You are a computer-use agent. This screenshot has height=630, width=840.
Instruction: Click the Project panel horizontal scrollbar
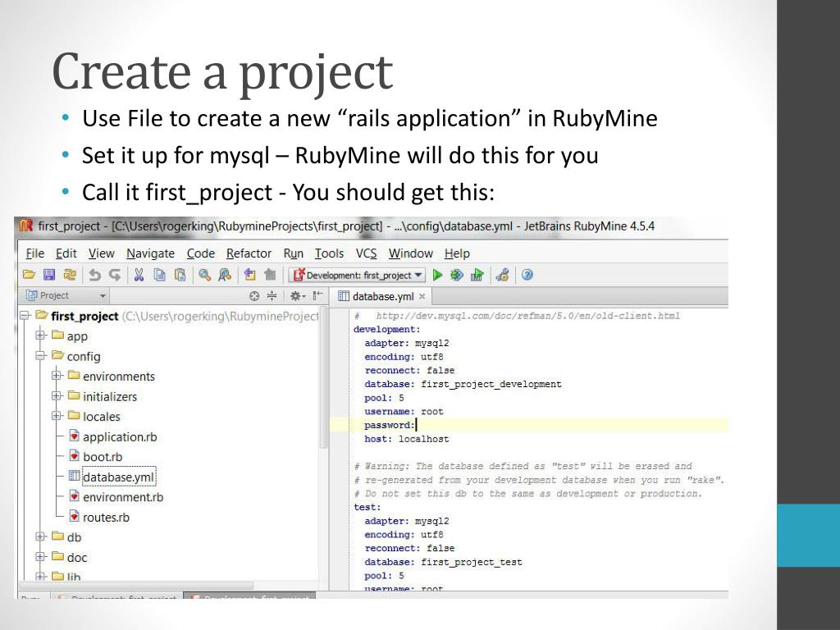pyautogui.click(x=135, y=586)
